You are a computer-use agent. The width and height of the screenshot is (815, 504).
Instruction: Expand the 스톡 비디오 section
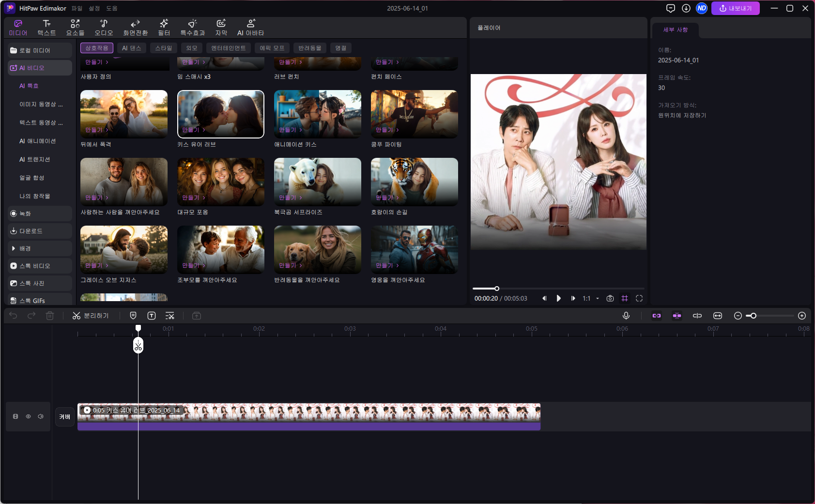pos(40,266)
